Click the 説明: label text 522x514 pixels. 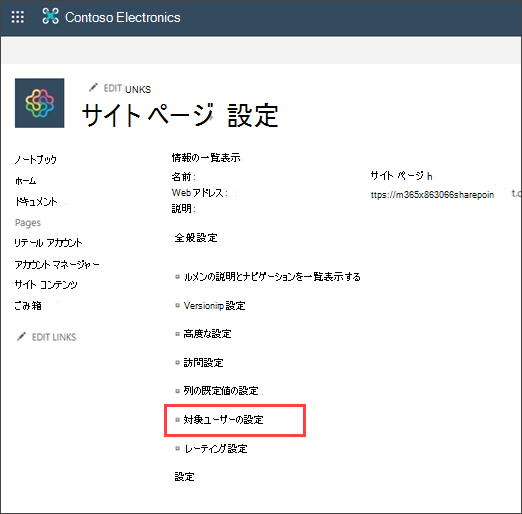click(184, 209)
